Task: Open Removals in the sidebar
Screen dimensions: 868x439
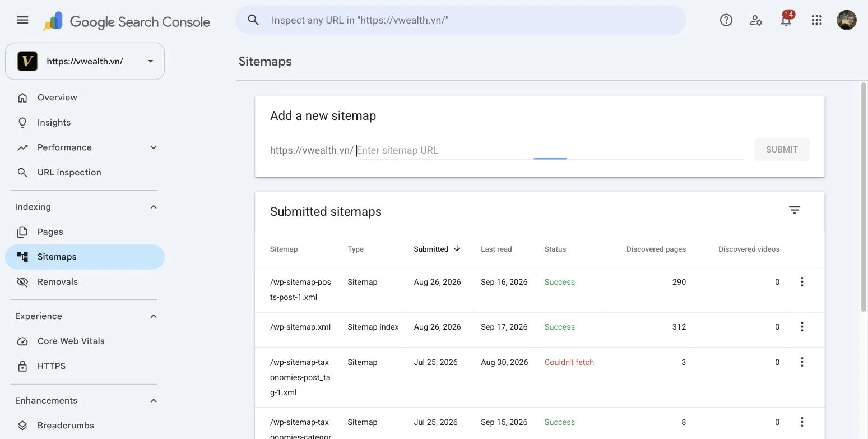Action: click(x=85, y=282)
